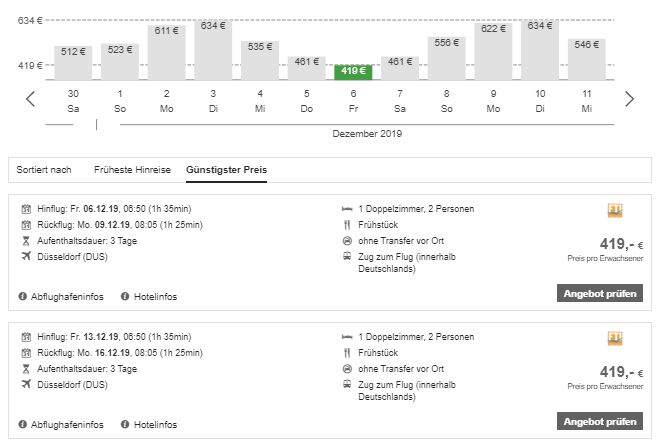This screenshot has height=445, width=659.
Task: Click info icon beside first Hotelinfos
Action: click(x=125, y=296)
